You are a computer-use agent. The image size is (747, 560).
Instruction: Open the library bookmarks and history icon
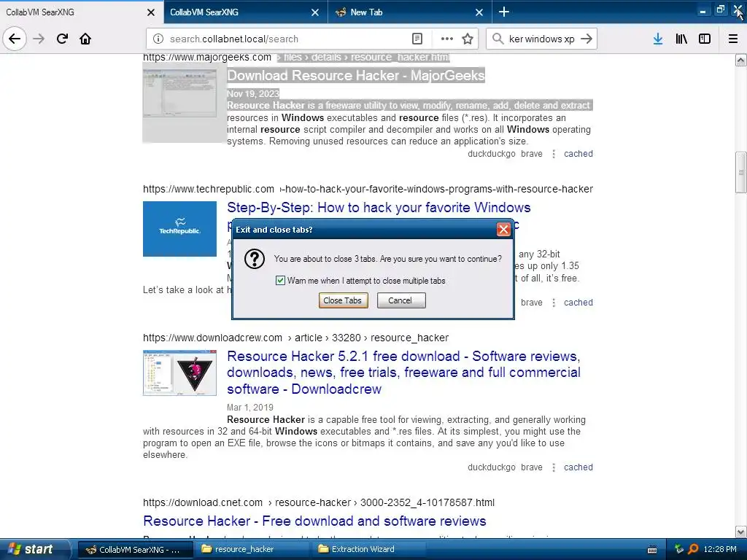pyautogui.click(x=681, y=39)
